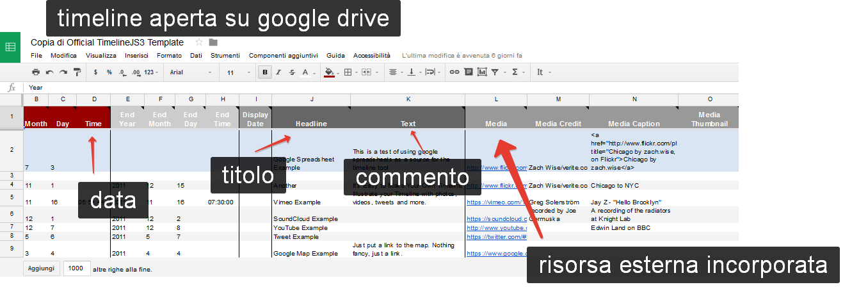Select column K header
Screen dimensions: 868x287
pyautogui.click(x=408, y=99)
